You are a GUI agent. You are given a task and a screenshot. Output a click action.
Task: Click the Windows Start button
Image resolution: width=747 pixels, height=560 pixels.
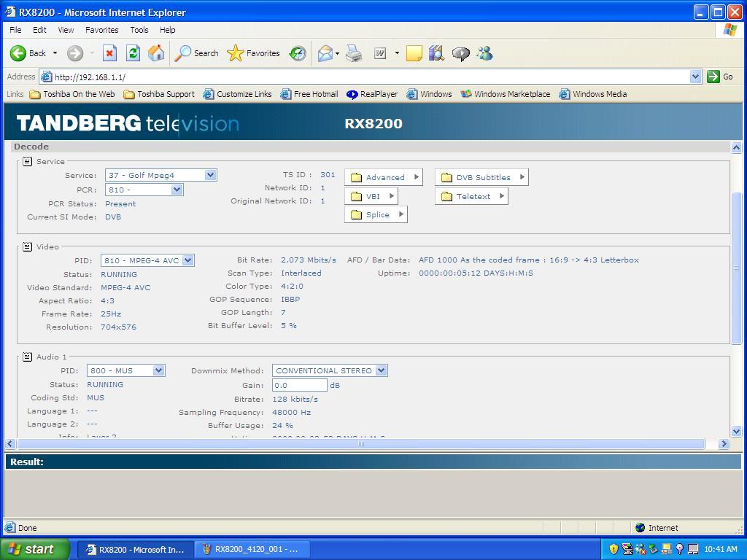(35, 549)
